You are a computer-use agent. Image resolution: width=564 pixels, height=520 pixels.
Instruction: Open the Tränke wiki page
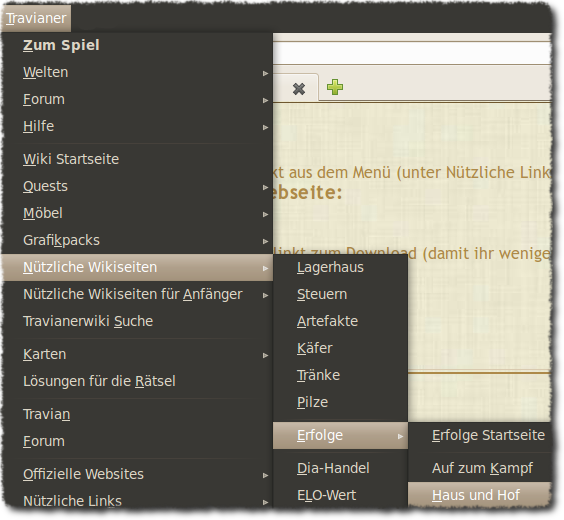[x=340, y=375]
